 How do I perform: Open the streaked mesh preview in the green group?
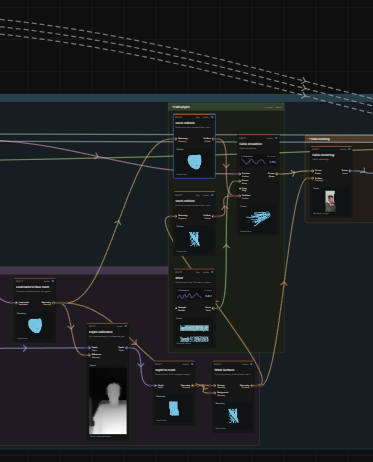click(x=195, y=239)
